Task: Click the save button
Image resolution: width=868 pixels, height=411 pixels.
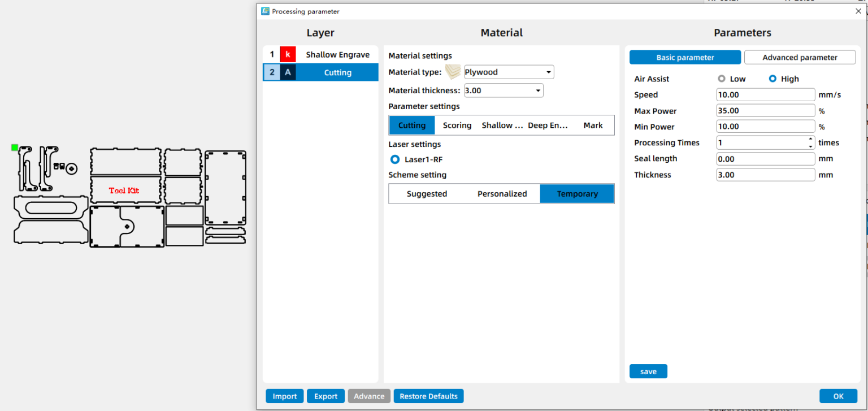Action: coord(648,371)
